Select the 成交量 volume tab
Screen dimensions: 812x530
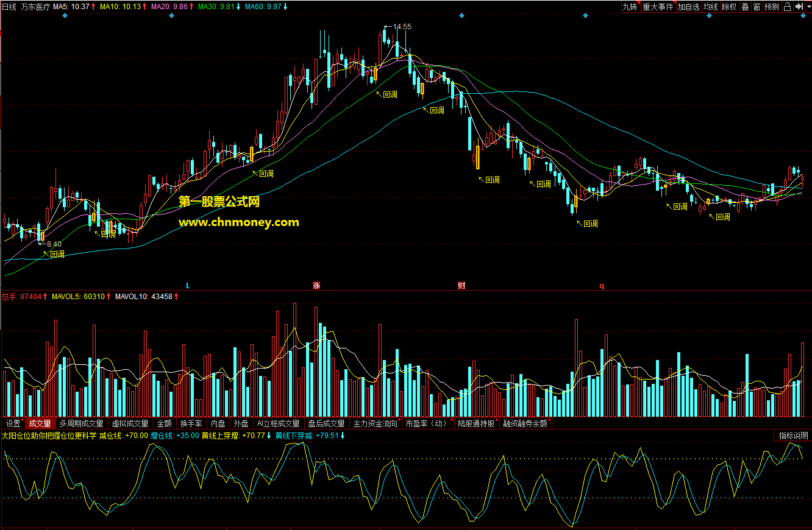pos(40,423)
